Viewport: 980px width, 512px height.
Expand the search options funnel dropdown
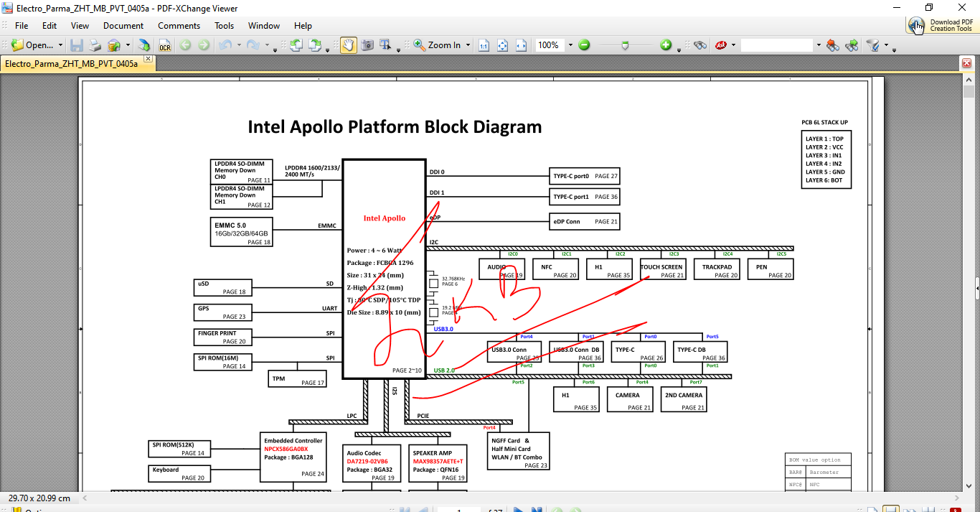tap(886, 45)
